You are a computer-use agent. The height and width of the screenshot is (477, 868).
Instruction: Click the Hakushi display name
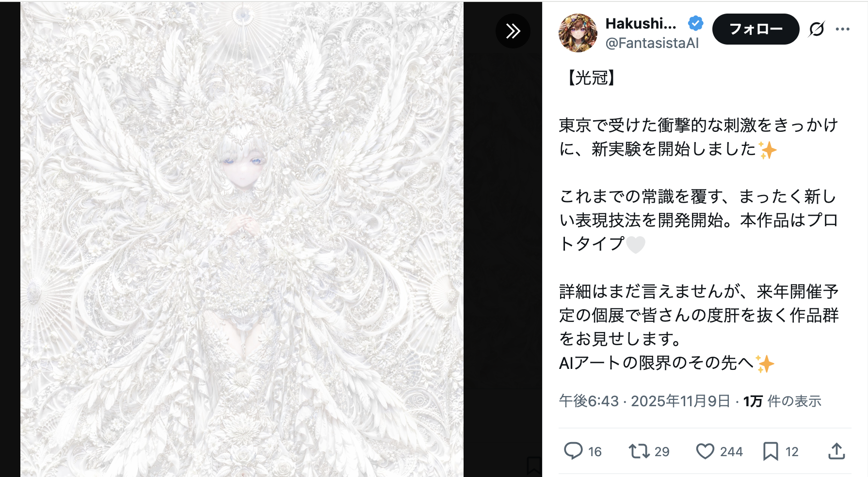(x=641, y=23)
